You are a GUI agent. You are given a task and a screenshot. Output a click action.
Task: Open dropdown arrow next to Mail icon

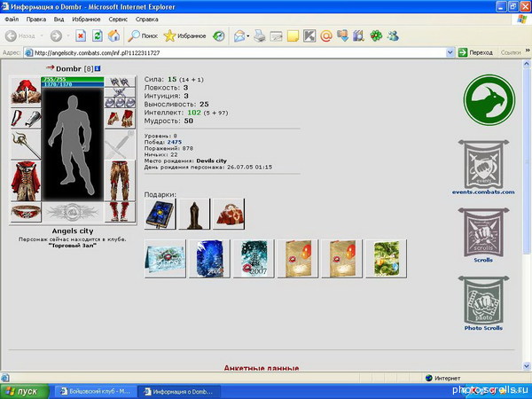[248, 35]
